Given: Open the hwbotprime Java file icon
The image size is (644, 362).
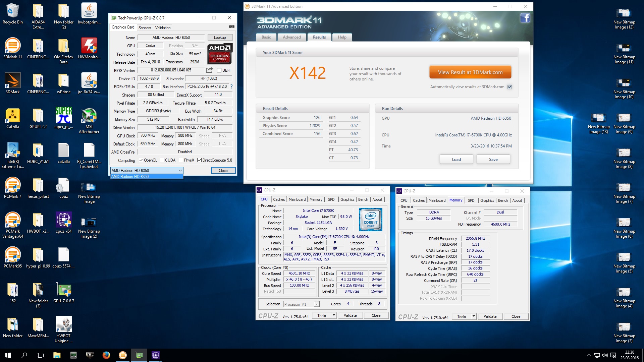Looking at the screenshot, I should coord(89,13).
